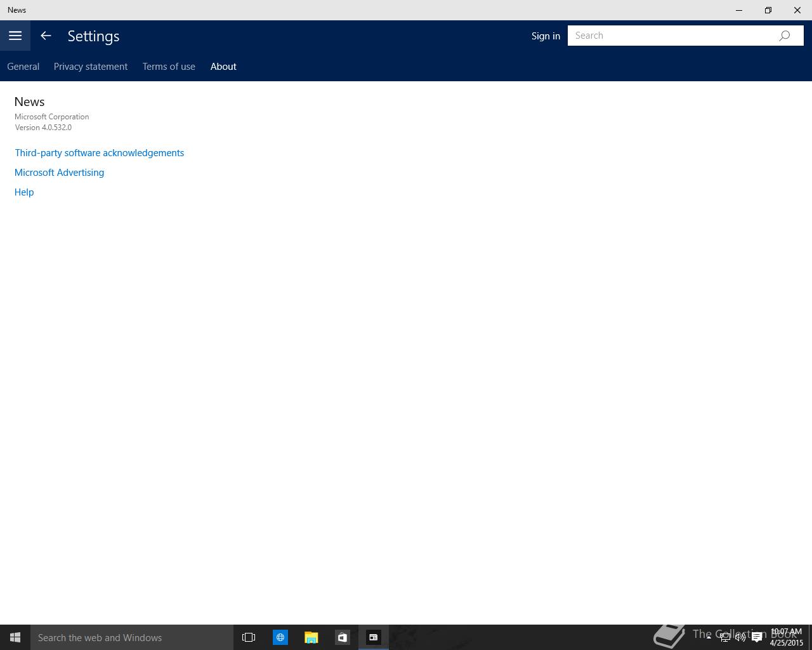
Task: Select the News app taskbar icon
Action: tap(374, 637)
